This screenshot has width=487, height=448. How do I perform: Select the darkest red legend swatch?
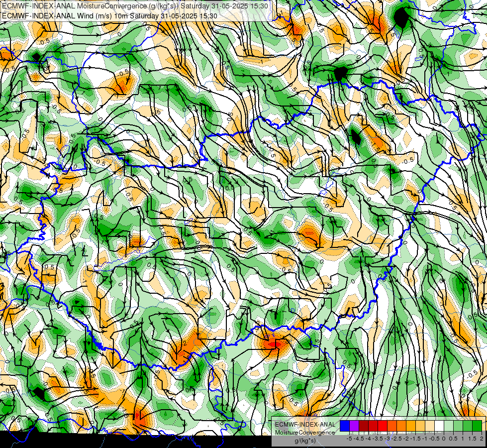pyautogui.click(x=364, y=426)
